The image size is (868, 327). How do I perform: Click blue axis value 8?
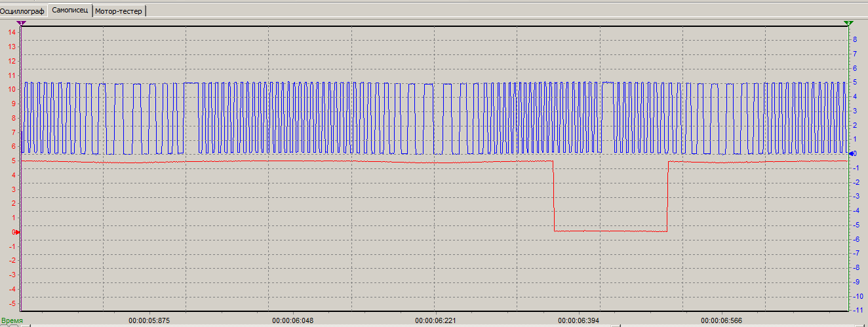coord(855,39)
